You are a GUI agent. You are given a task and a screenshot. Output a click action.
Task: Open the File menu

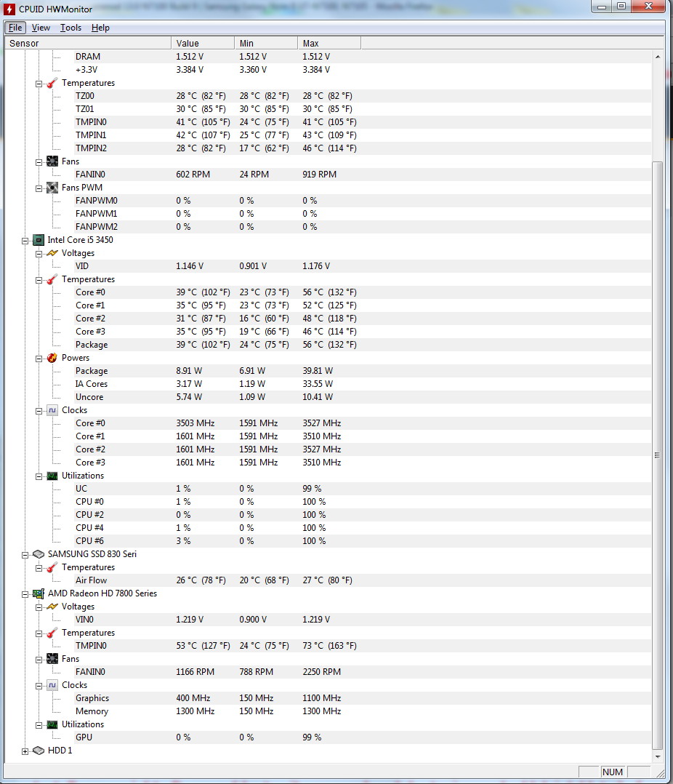[x=15, y=28]
